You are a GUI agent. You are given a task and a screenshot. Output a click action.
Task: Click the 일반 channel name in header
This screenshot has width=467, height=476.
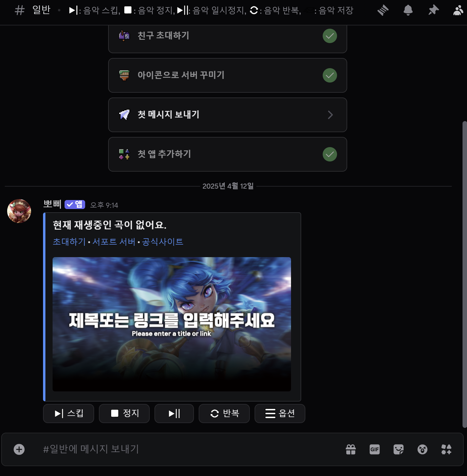pyautogui.click(x=41, y=10)
